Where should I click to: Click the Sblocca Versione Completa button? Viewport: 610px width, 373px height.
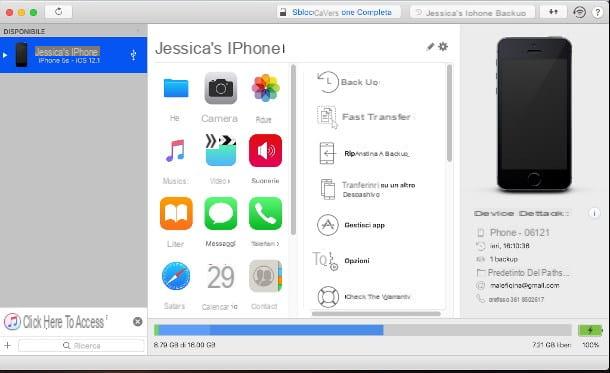click(338, 12)
